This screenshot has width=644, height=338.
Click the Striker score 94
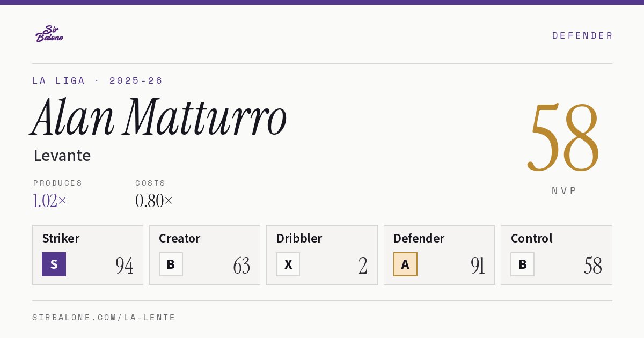[x=125, y=265]
